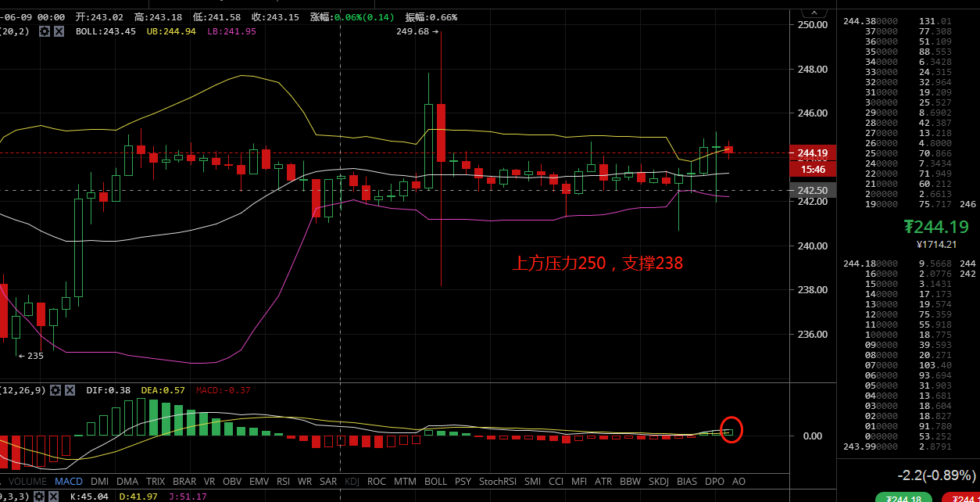Viewport: 980px width, 502px height.
Task: Select the RSI indicator
Action: pyautogui.click(x=283, y=482)
